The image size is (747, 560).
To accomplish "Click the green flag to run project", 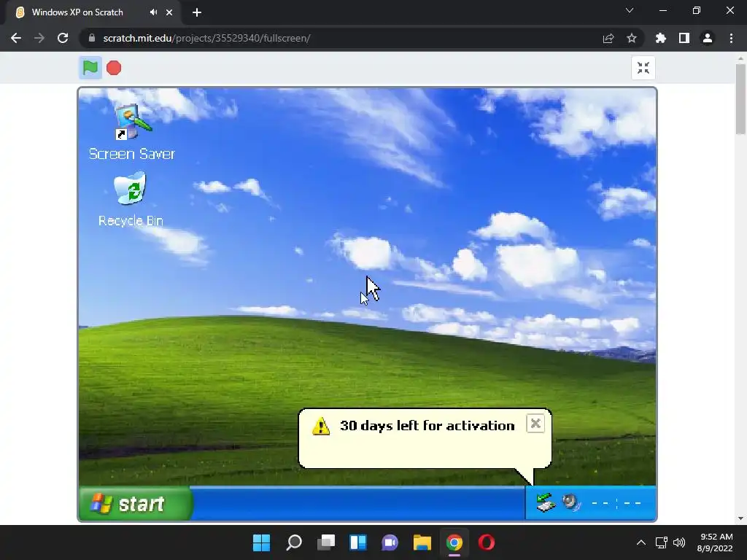I will point(90,68).
